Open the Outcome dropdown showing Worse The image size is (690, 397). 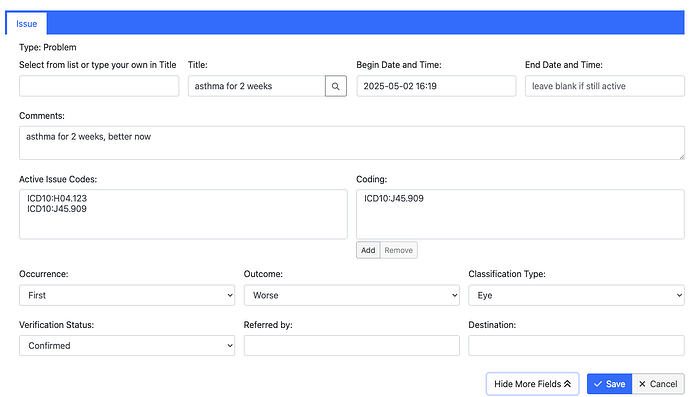tap(352, 295)
